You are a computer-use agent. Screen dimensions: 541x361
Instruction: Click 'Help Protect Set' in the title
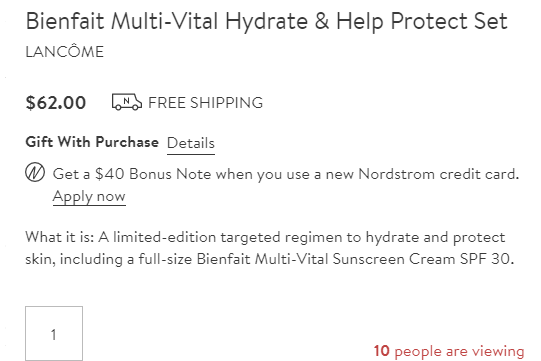click(x=422, y=21)
